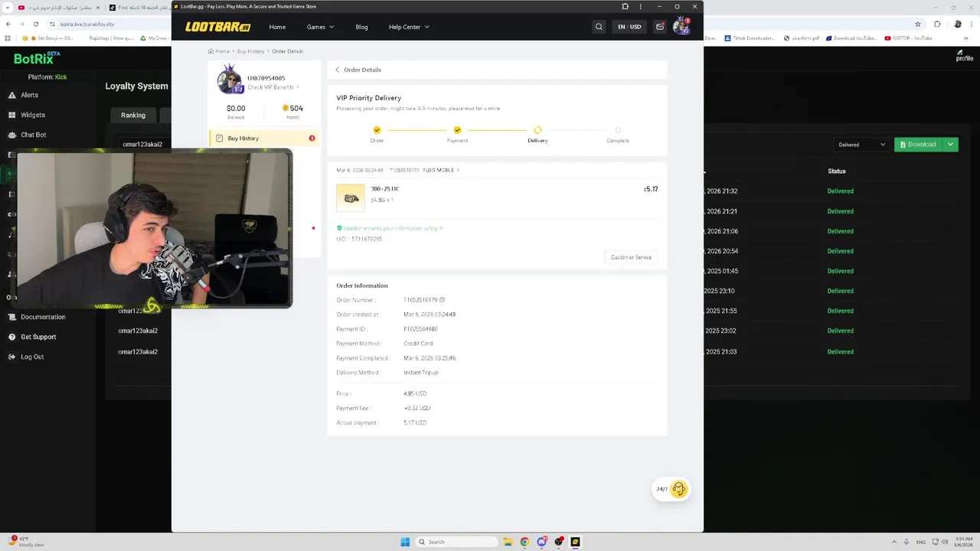Expand the Help Center menu
Image resolution: width=980 pixels, height=551 pixels.
tap(409, 27)
